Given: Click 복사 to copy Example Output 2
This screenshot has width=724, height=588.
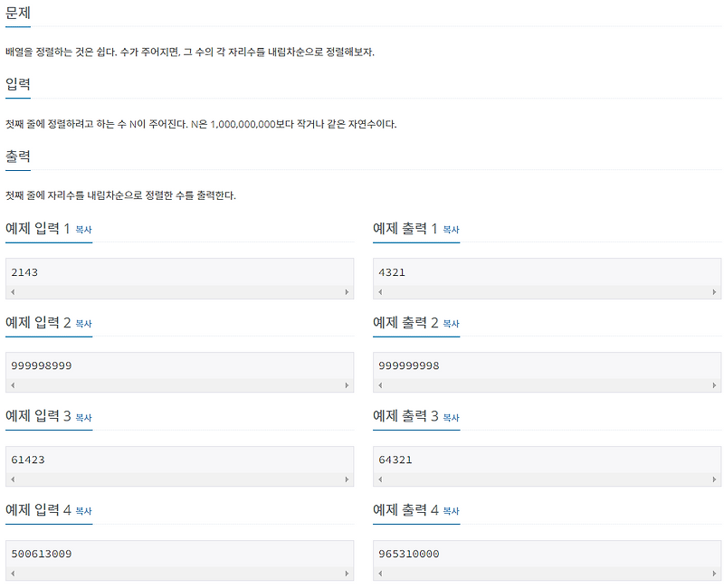Looking at the screenshot, I should [x=452, y=324].
